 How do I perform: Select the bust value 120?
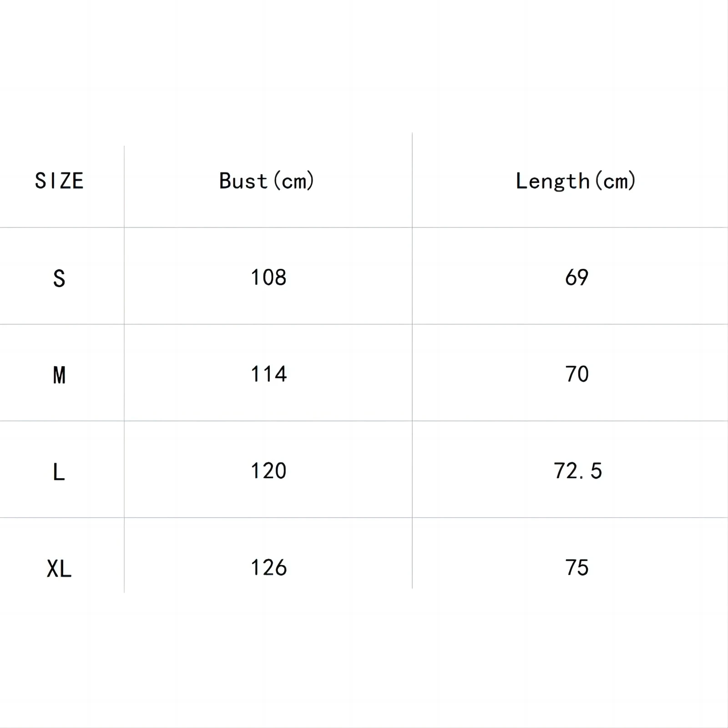coord(268,471)
